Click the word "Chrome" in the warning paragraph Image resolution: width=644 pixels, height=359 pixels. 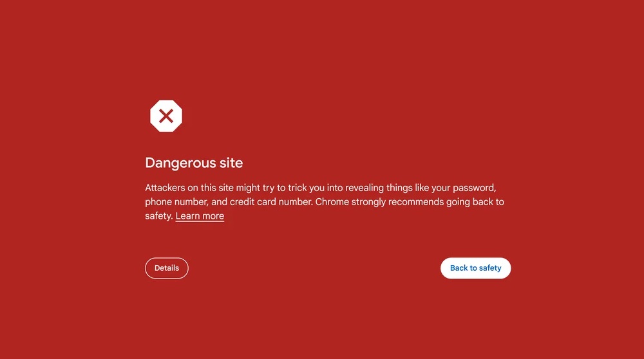(332, 202)
